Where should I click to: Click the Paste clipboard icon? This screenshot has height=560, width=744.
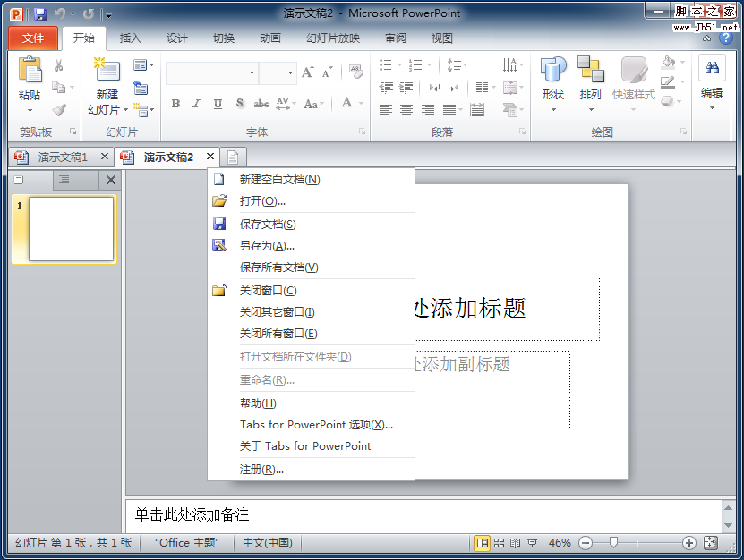tap(30, 70)
